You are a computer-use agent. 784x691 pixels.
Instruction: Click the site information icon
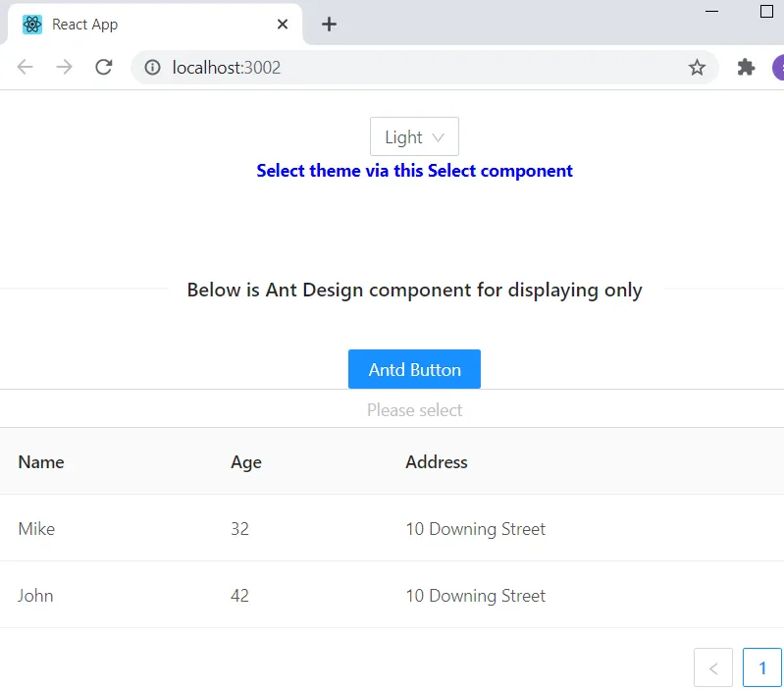click(152, 67)
